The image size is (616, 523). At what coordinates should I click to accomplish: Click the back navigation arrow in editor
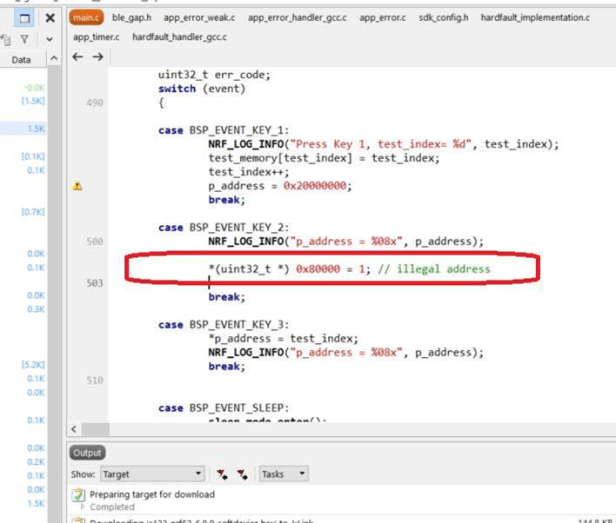(78, 57)
